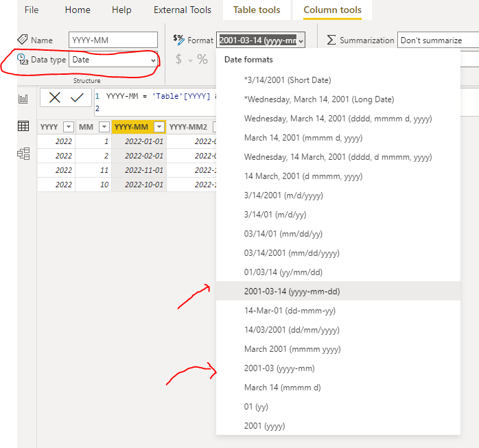This screenshot has width=479, height=448.
Task: Click MM cell with value 1
Action: point(93,141)
